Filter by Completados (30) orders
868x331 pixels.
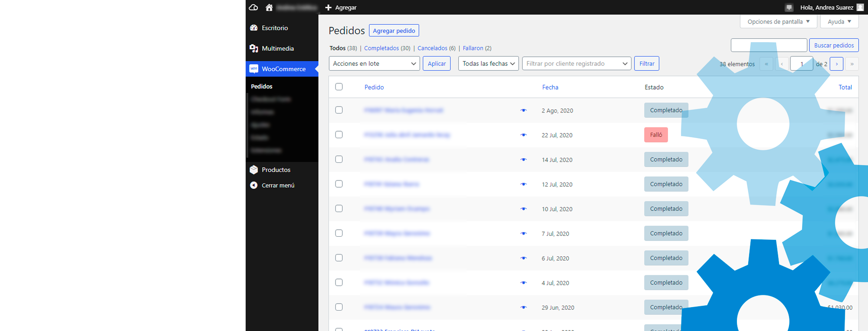point(387,48)
